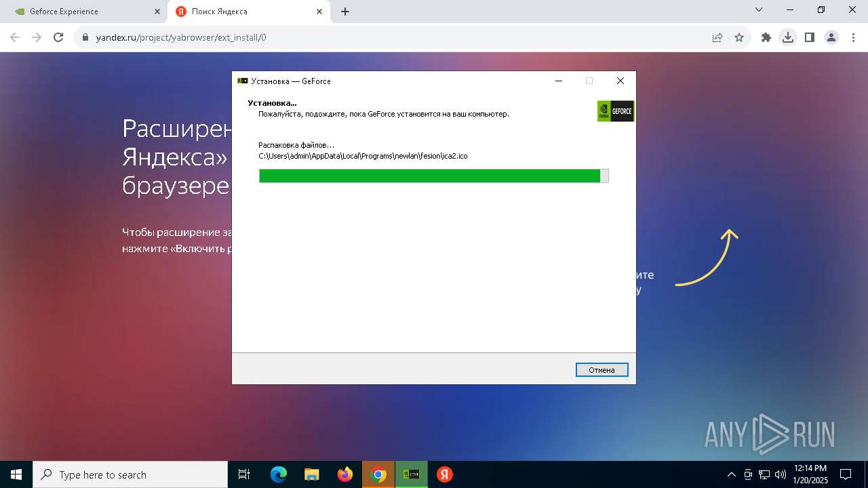Click the installer progress bar

(x=433, y=176)
